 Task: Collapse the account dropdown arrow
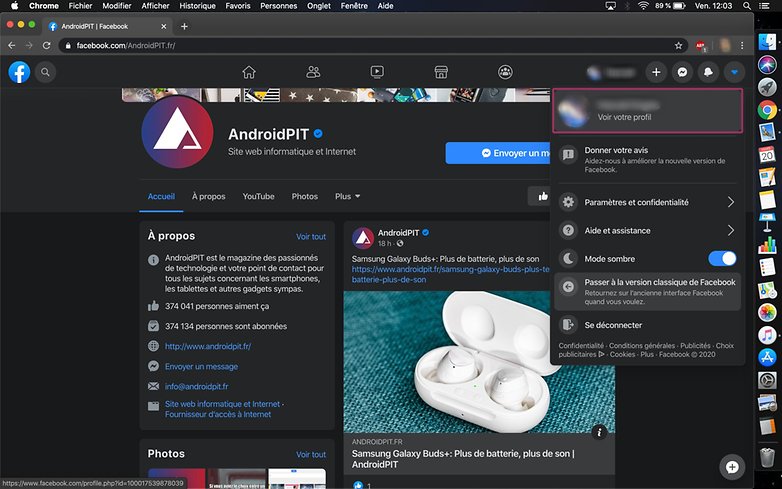pyautogui.click(x=734, y=72)
